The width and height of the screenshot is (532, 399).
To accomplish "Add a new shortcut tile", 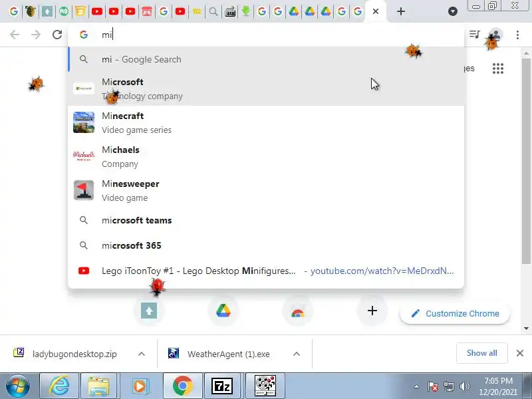I will 372,311.
